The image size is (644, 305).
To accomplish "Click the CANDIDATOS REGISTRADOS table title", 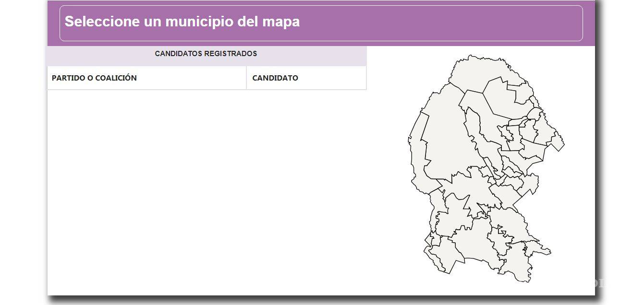I will 206,54.
